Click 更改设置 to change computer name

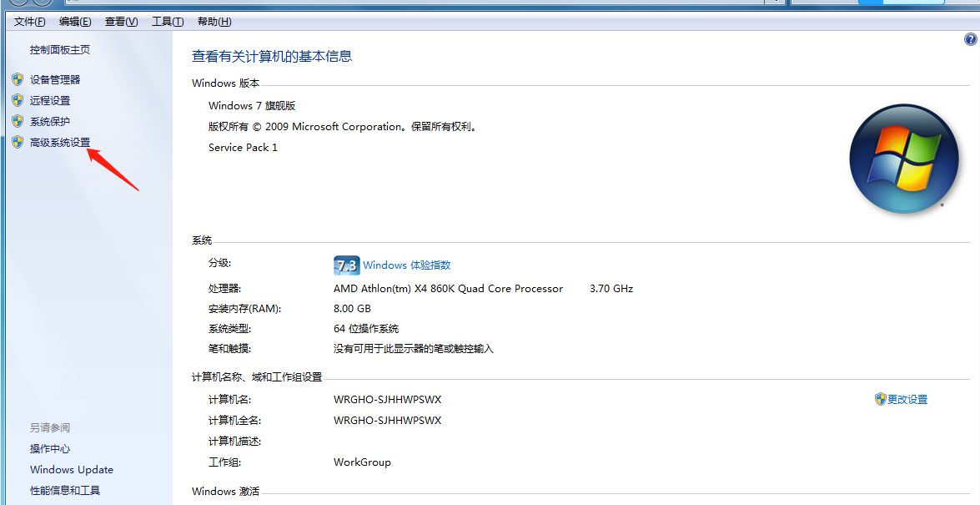909,399
